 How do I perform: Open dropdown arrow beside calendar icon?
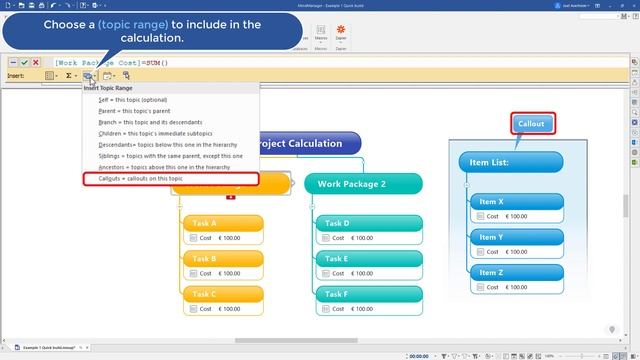pyautogui.click(x=114, y=76)
